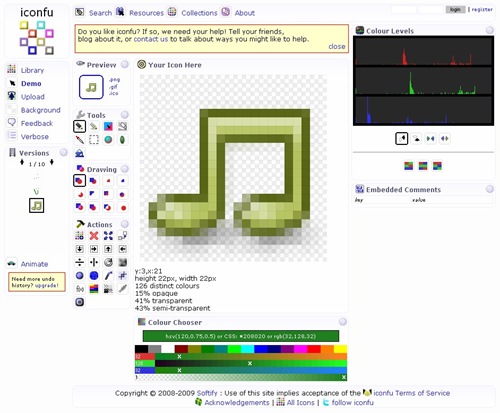Collapse the Tools panel round toggle
The height and width of the screenshot is (413, 500).
pyautogui.click(x=125, y=115)
